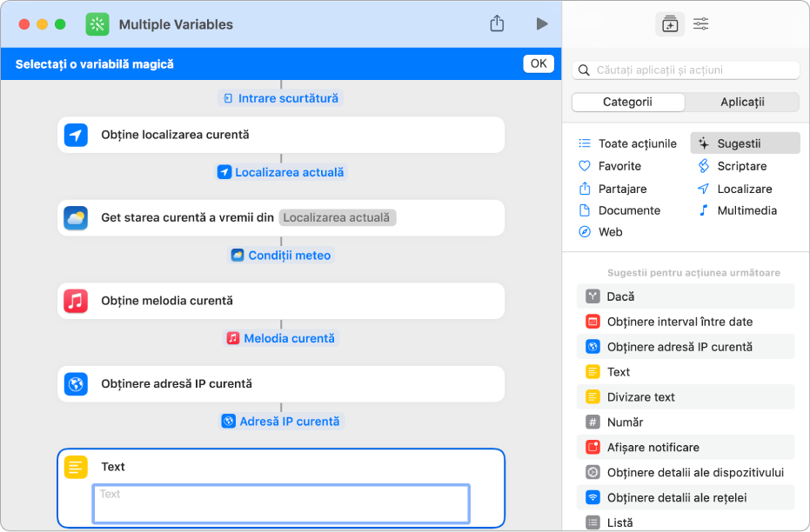
Task: Show shortcut details via the sliders icon
Action: [x=700, y=23]
